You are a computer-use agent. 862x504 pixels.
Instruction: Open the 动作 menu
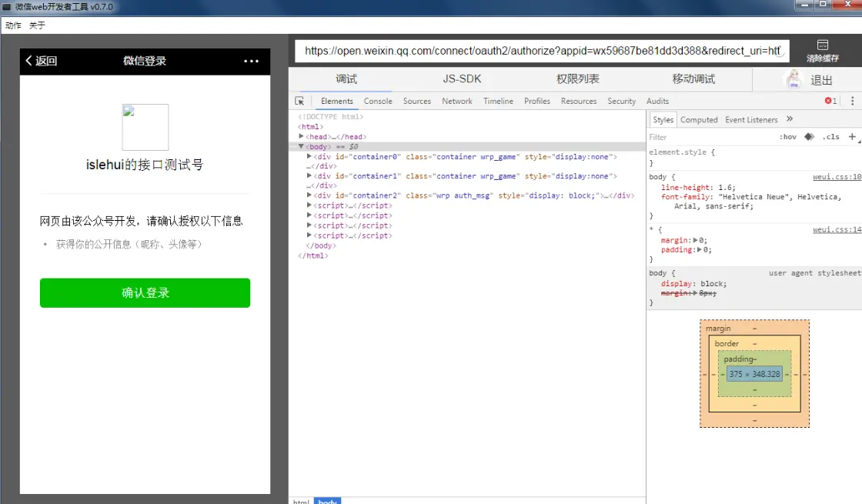click(13, 25)
